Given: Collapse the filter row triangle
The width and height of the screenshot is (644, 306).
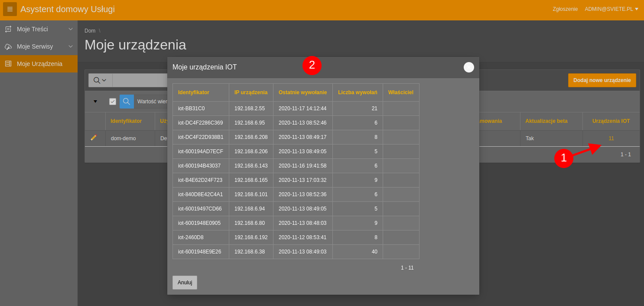Looking at the screenshot, I should point(95,102).
